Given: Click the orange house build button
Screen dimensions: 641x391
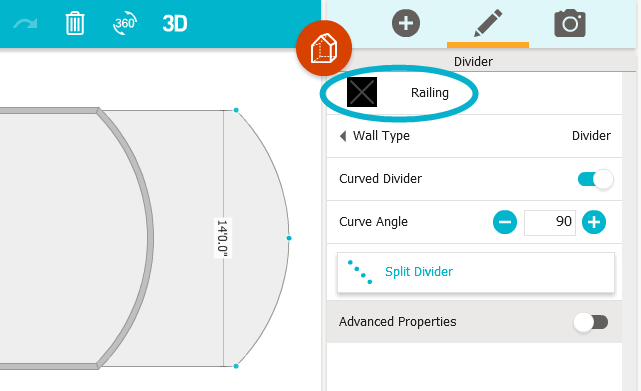Looking at the screenshot, I should pos(324,48).
